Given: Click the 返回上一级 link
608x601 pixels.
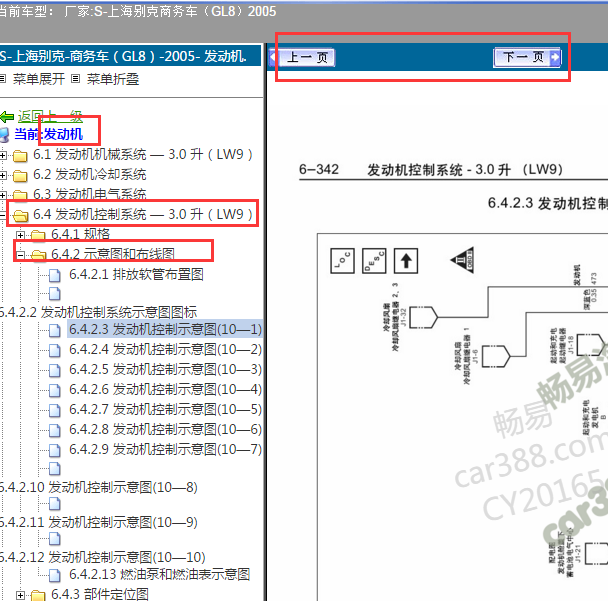Looking at the screenshot, I should tap(50, 116).
